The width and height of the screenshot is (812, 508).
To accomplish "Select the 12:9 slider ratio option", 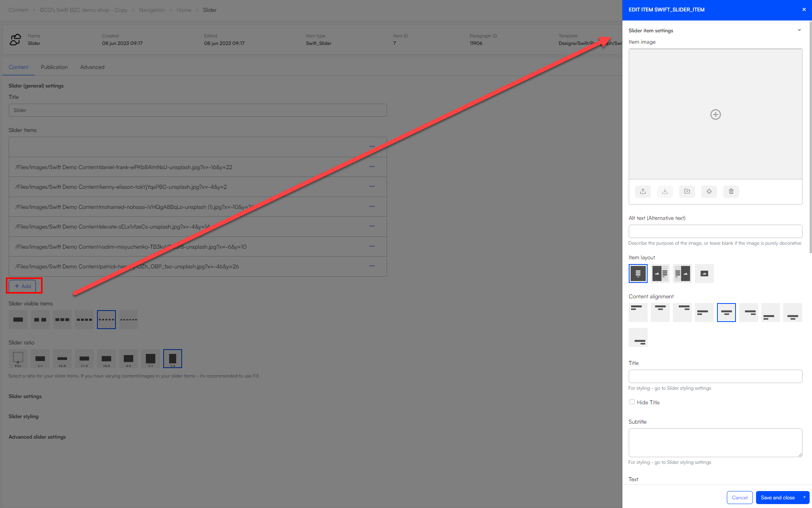I will pyautogui.click(x=128, y=358).
